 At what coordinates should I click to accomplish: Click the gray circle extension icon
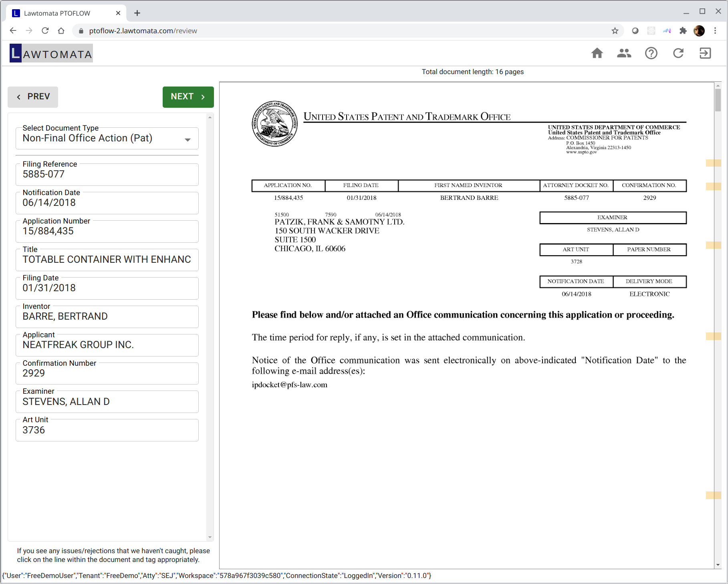click(635, 31)
